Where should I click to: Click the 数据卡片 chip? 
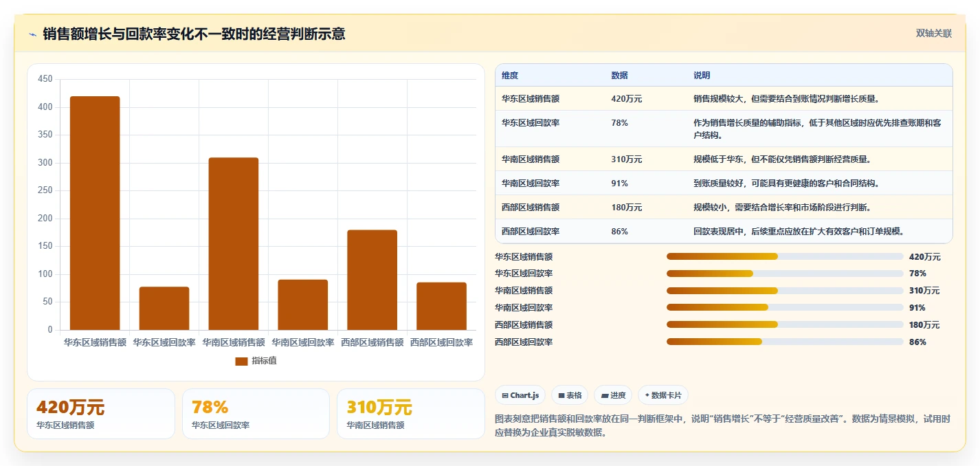pyautogui.click(x=663, y=395)
